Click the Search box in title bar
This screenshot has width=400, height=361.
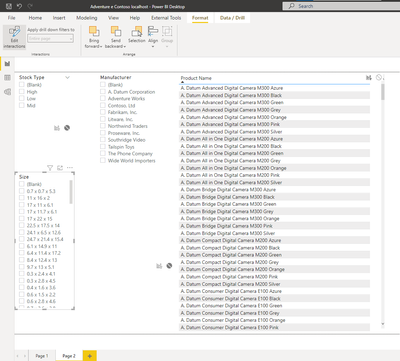tap(341, 6)
